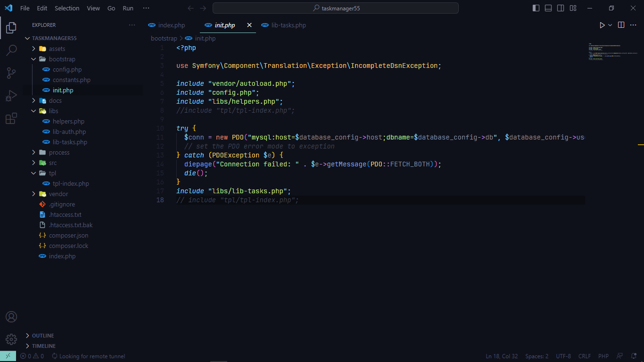This screenshot has height=362, width=644.
Task: Click the remote window indicator in status bar
Action: [x=8, y=356]
